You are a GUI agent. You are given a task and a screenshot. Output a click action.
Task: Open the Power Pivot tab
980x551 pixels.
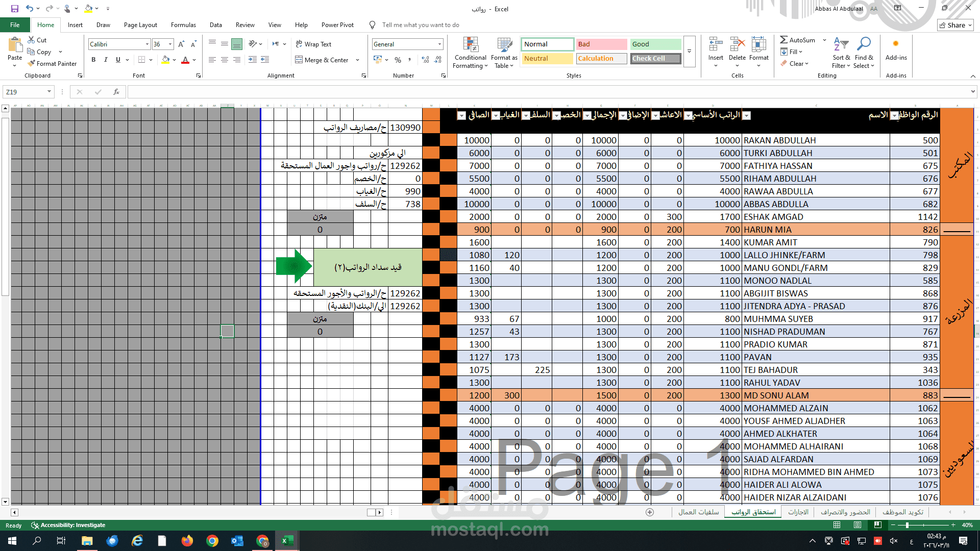[337, 25]
